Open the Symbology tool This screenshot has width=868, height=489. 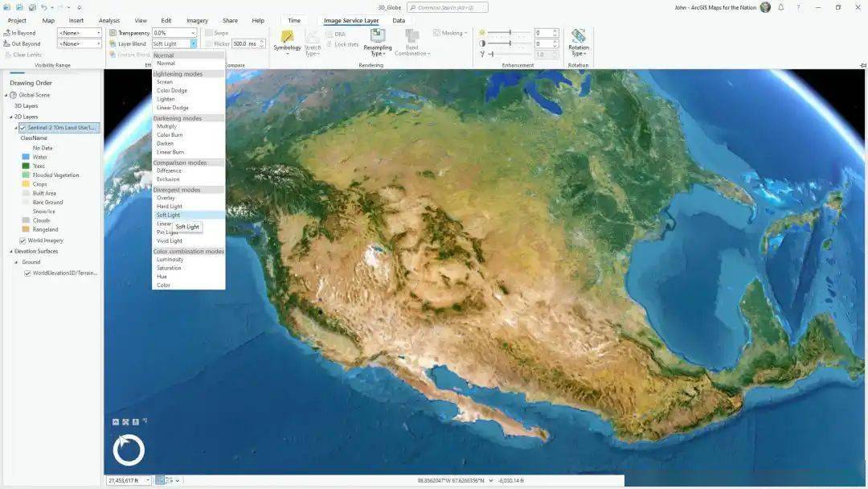point(287,41)
